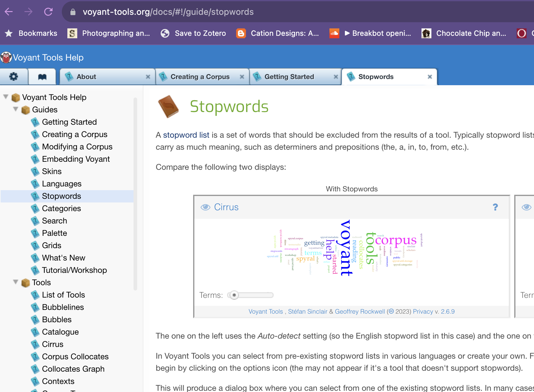Image resolution: width=534 pixels, height=392 pixels.
Task: Toggle the Cirrus eye icon
Action: 206,207
